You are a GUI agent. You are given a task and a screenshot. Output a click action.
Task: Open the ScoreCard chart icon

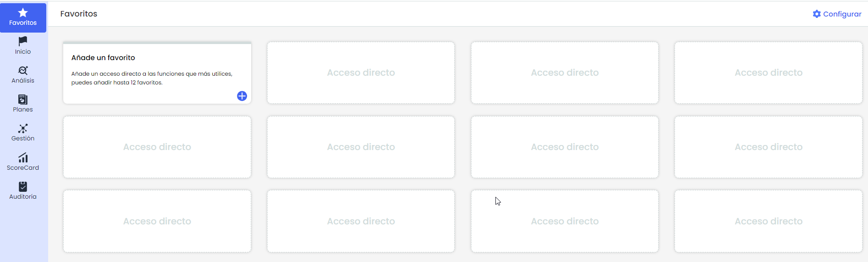click(x=23, y=158)
